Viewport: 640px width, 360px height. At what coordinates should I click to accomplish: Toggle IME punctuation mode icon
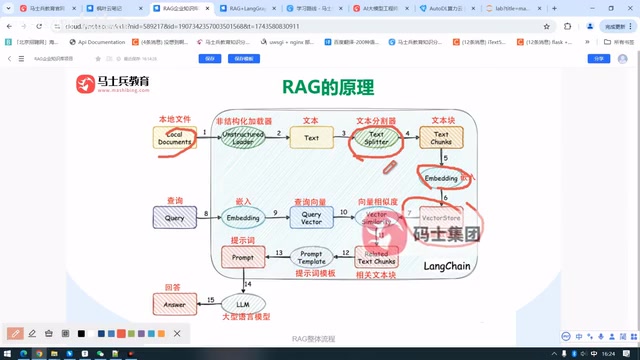[x=590, y=336]
